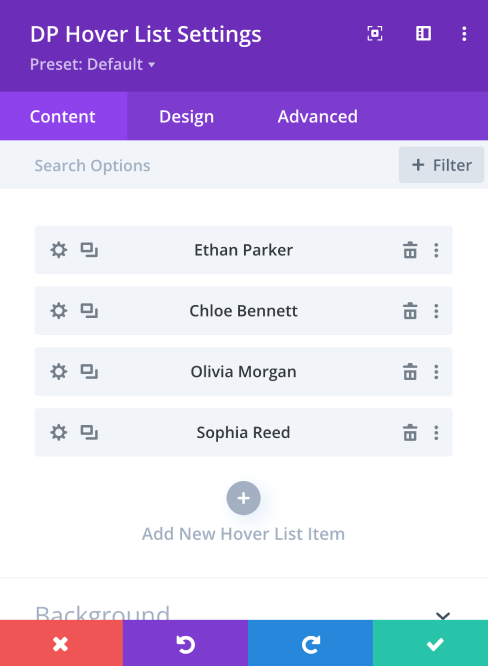The image size is (488, 666).
Task: Expand the Background section chevron
Action: pyautogui.click(x=443, y=615)
